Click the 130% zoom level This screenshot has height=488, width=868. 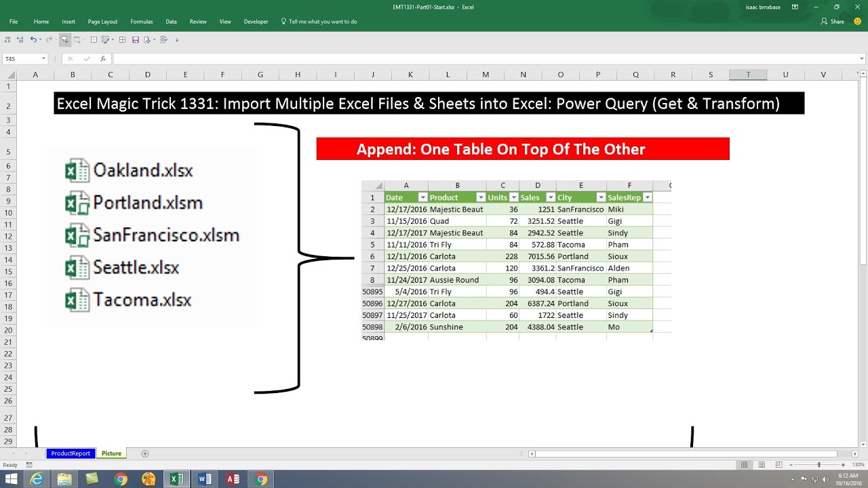(x=857, y=465)
